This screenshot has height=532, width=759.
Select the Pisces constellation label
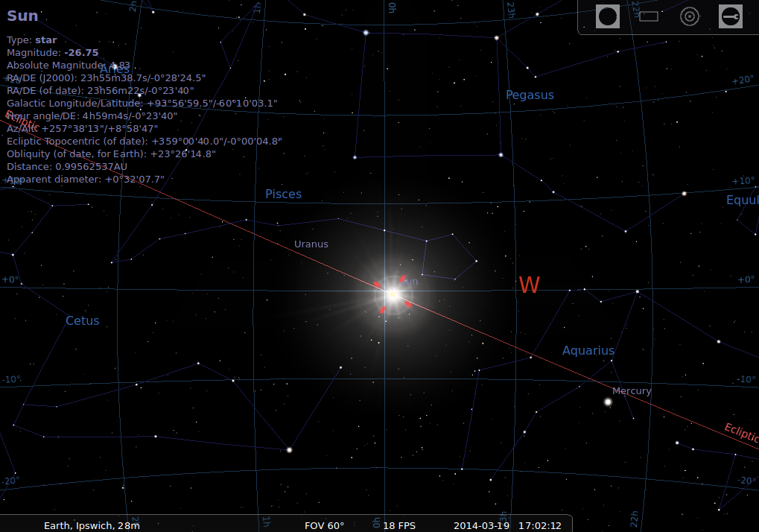click(x=283, y=194)
